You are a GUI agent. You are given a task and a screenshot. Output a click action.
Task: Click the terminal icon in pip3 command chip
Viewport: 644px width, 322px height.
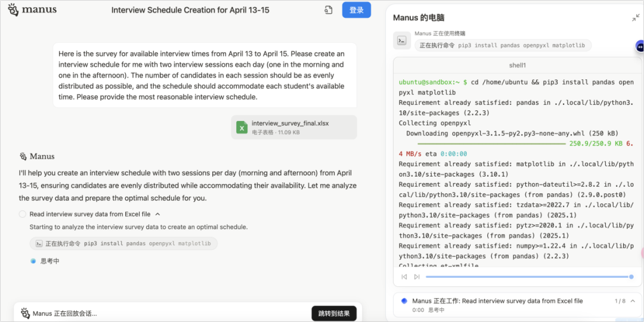tap(39, 243)
